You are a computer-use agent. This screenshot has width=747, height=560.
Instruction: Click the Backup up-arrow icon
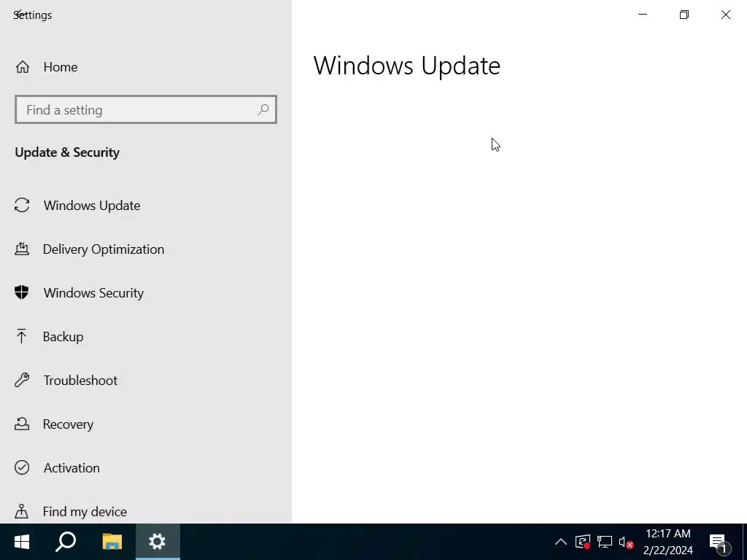21,336
